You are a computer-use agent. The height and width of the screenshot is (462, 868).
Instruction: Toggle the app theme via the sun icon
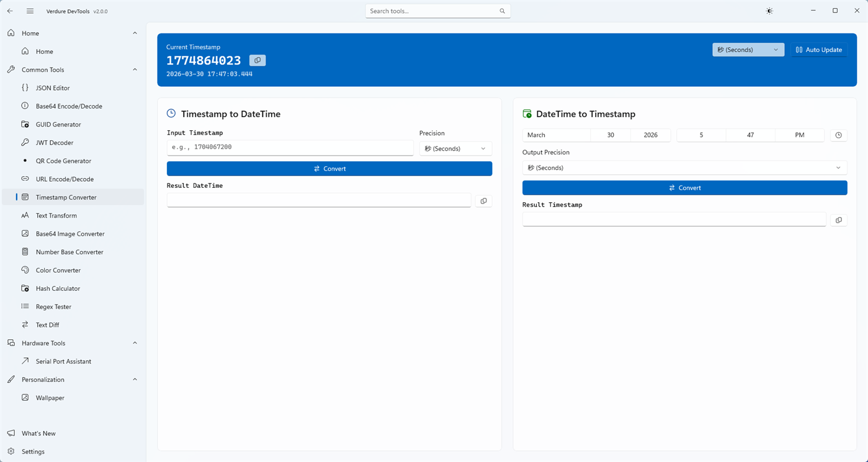click(769, 11)
